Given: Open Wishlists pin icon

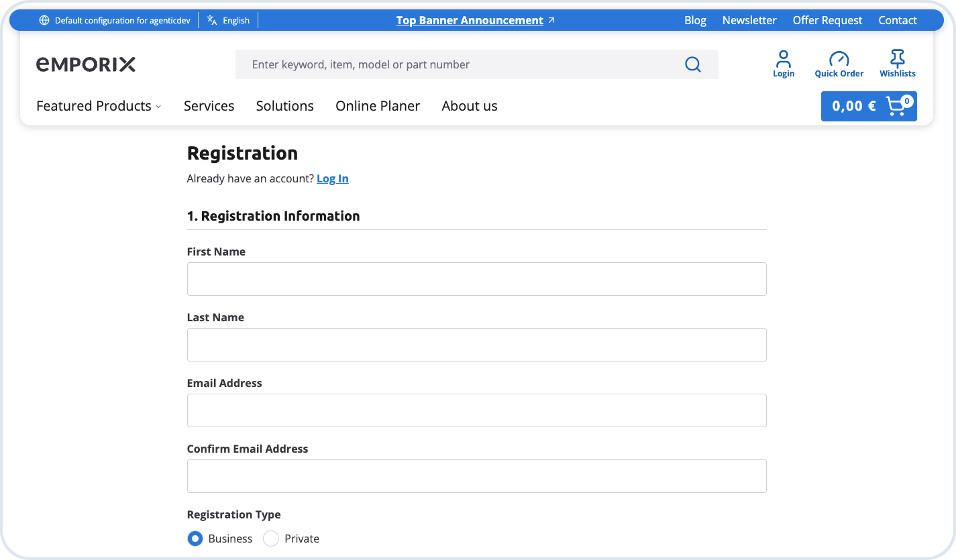Looking at the screenshot, I should [x=897, y=59].
